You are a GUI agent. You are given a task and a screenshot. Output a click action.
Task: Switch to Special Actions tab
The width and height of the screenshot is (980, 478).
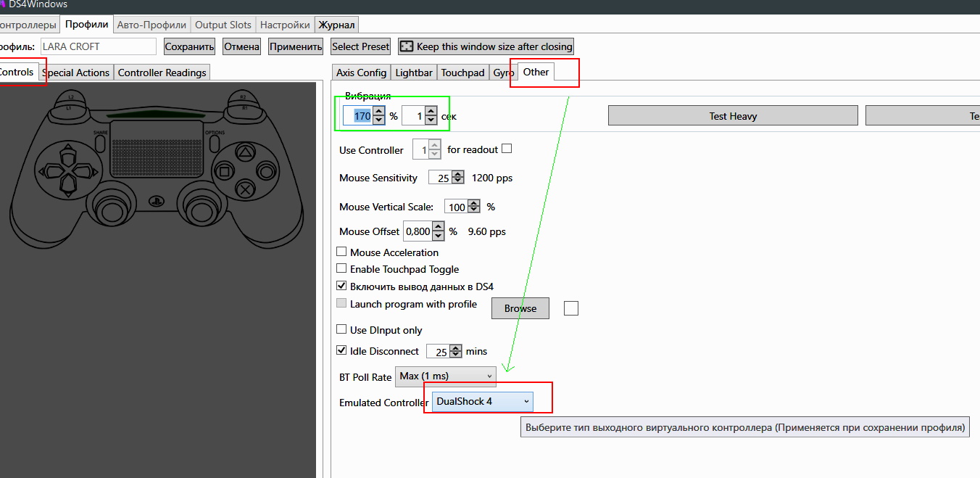pos(75,73)
